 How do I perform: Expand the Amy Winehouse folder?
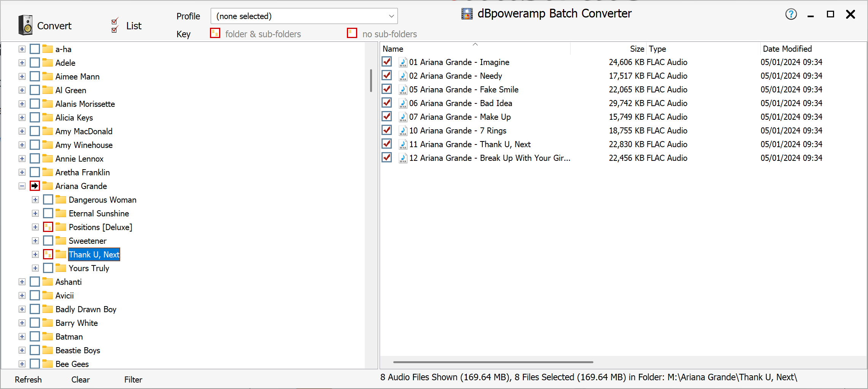(x=22, y=145)
